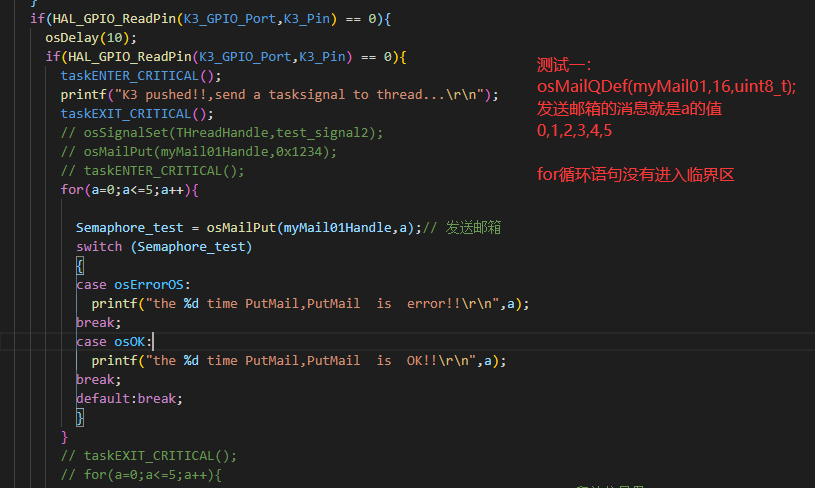Click the commented // taskEXIT_CRITICAL(); line at the bottom
The width and height of the screenshot is (815, 488).
tap(149, 456)
